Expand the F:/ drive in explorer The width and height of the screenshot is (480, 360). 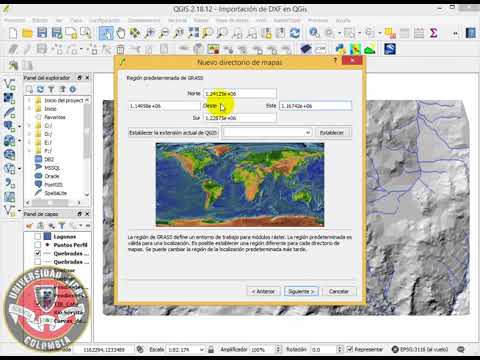(x=29, y=151)
